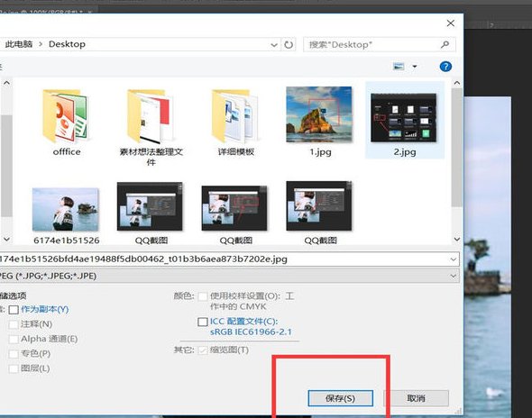532x418 pixels.
Task: Click the 搜索"Desktop" search field
Action: point(379,44)
